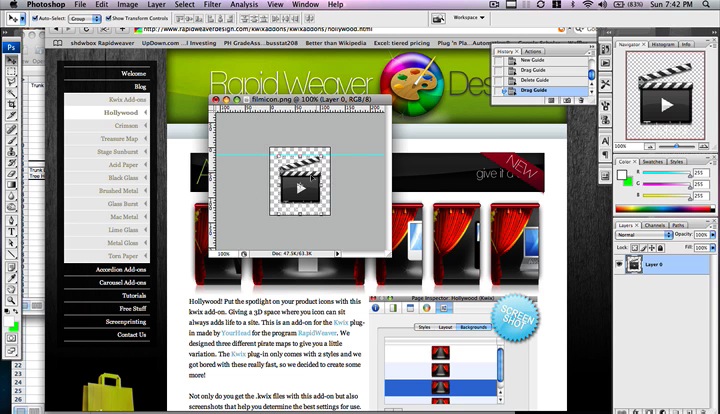The image size is (720, 414).
Task: Toggle Quick Mask mode in toolbox
Action: 11,338
